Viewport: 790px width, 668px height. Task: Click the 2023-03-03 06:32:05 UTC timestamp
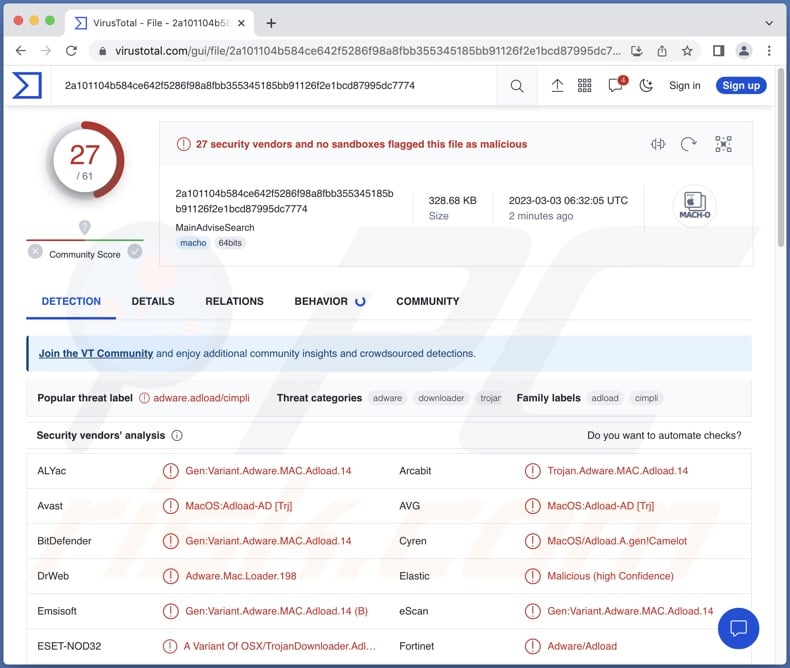pyautogui.click(x=568, y=201)
